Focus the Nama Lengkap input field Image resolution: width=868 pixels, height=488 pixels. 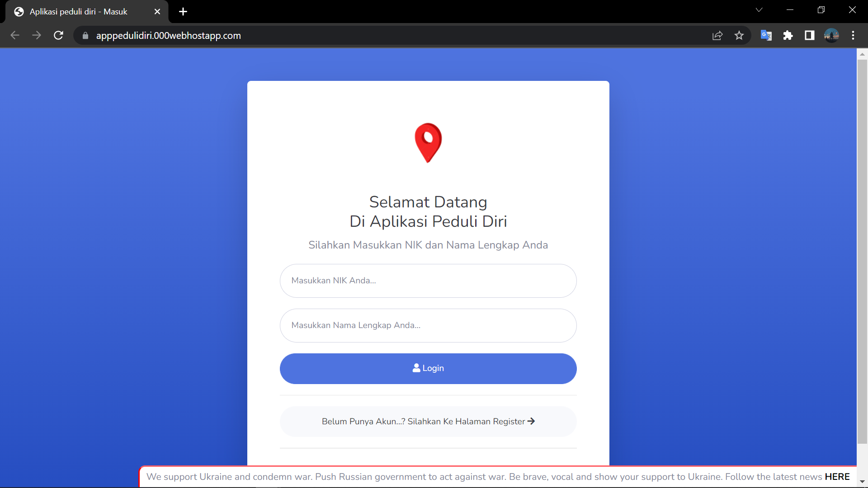pyautogui.click(x=428, y=325)
